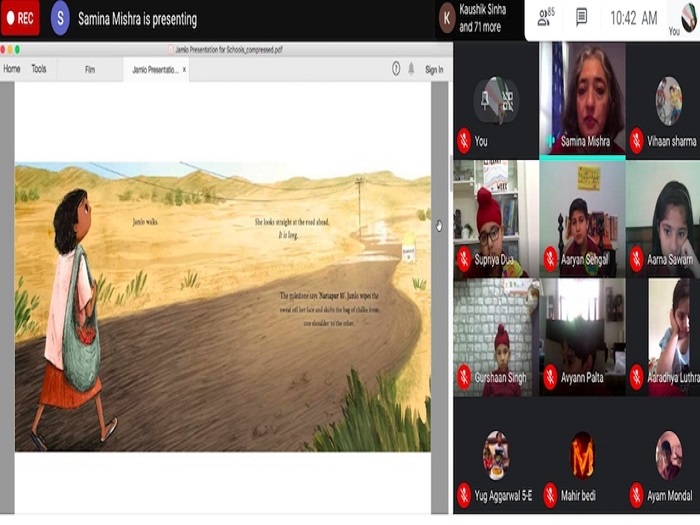Image resolution: width=700 pixels, height=525 pixels.
Task: Click muted mic icon on Gurshaan Singh tile
Action: [464, 377]
